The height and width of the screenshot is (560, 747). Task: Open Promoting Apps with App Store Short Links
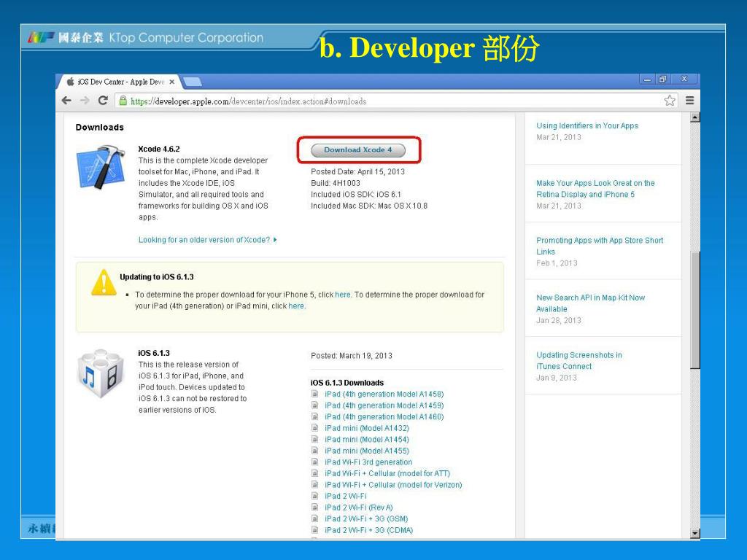click(600, 246)
